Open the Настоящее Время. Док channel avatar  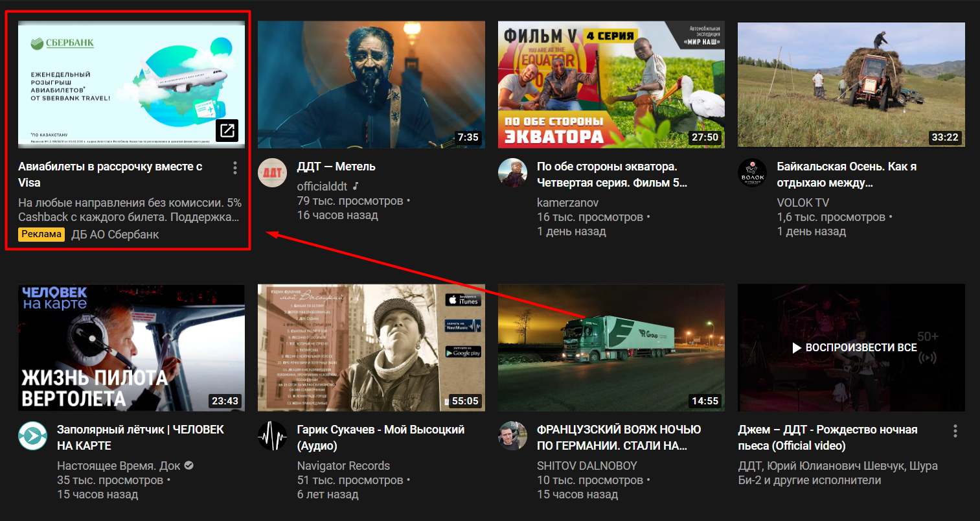[x=32, y=436]
